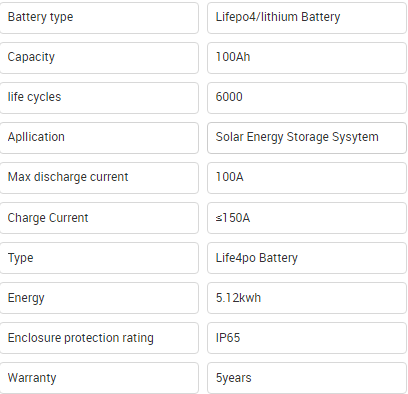Select Solar Energy Storage Sysytem value
This screenshot has height=394, width=408.
(307, 138)
